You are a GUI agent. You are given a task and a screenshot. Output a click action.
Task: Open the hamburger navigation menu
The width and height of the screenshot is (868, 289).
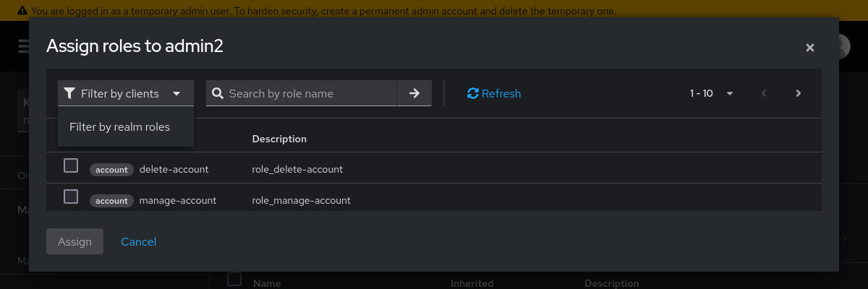[24, 47]
